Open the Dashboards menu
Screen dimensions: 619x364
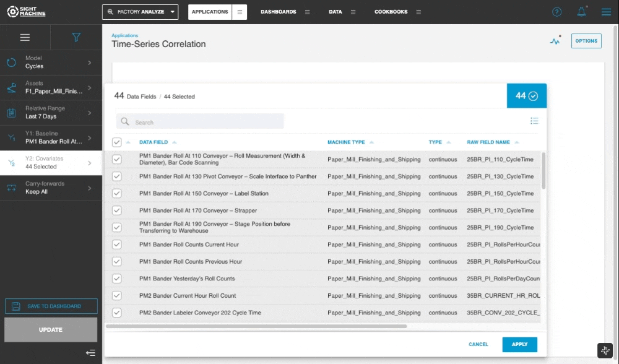click(279, 12)
